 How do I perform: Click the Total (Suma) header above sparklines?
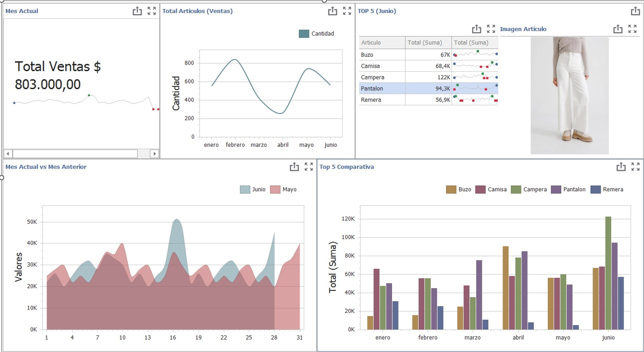pos(475,42)
